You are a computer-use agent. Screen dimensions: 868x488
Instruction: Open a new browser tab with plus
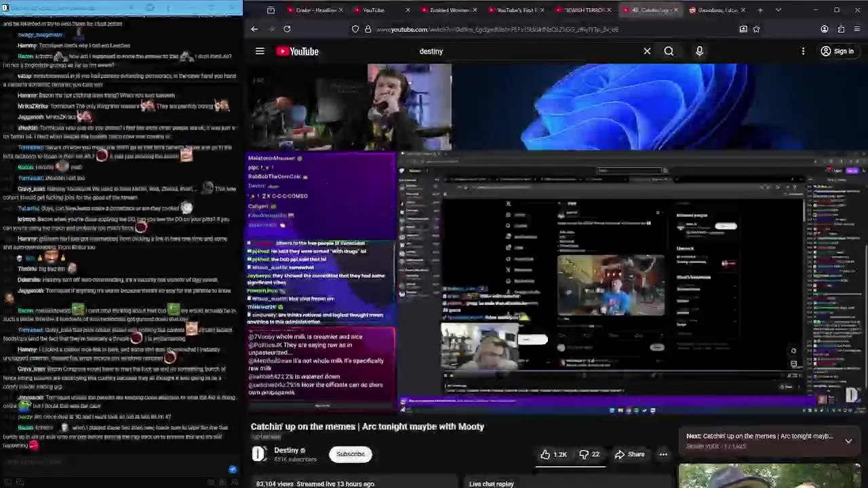pos(760,10)
